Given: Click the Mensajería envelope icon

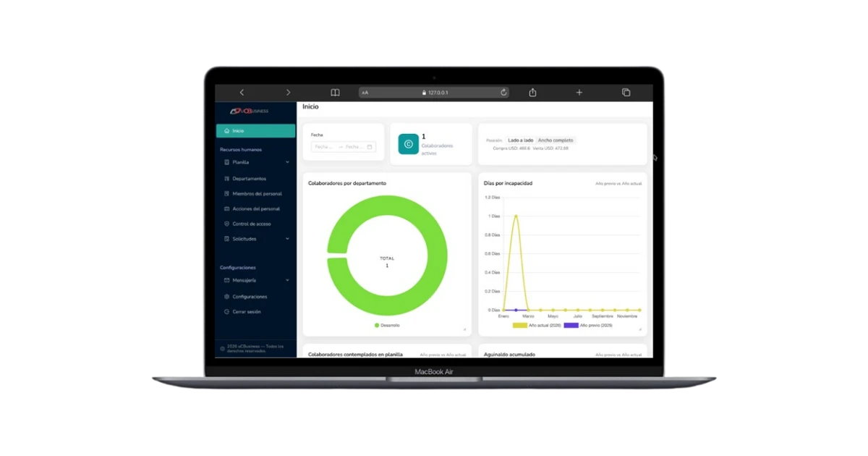Looking at the screenshot, I should 227,280.
